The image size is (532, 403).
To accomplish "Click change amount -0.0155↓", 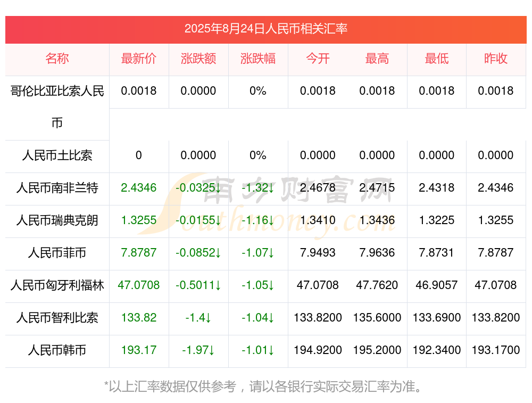I will 198,220.
